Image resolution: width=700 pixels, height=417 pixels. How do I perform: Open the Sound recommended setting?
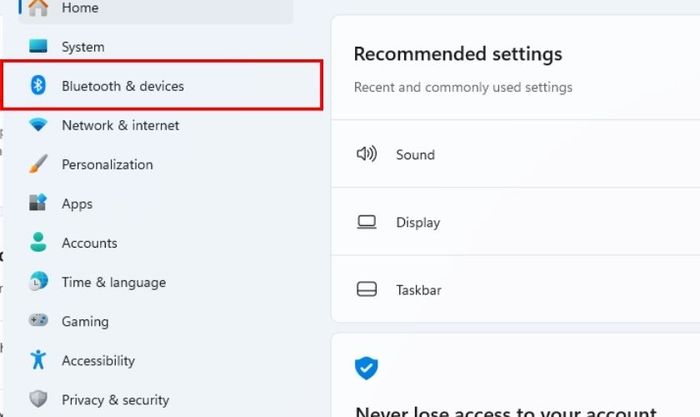(415, 155)
